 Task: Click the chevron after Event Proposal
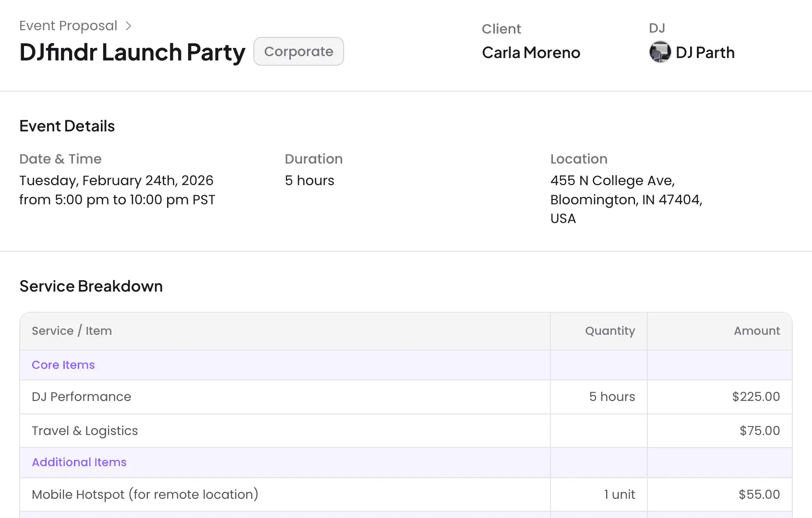(x=128, y=26)
